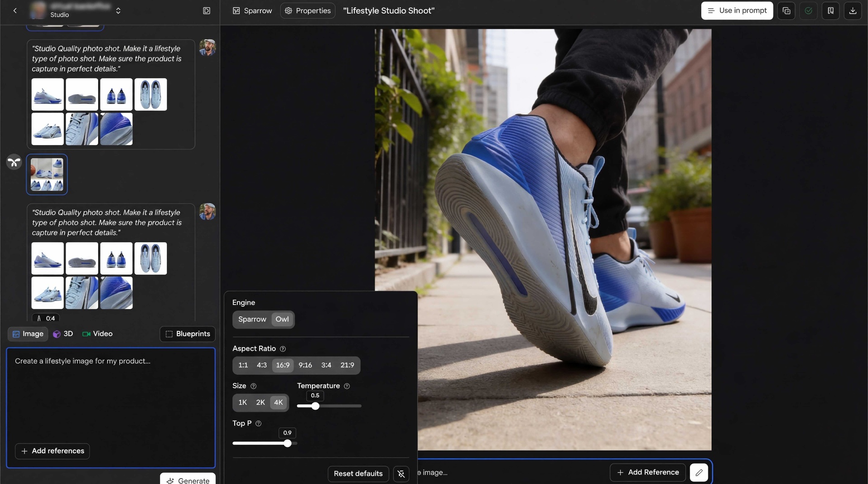Switch to the Video tab

click(97, 334)
